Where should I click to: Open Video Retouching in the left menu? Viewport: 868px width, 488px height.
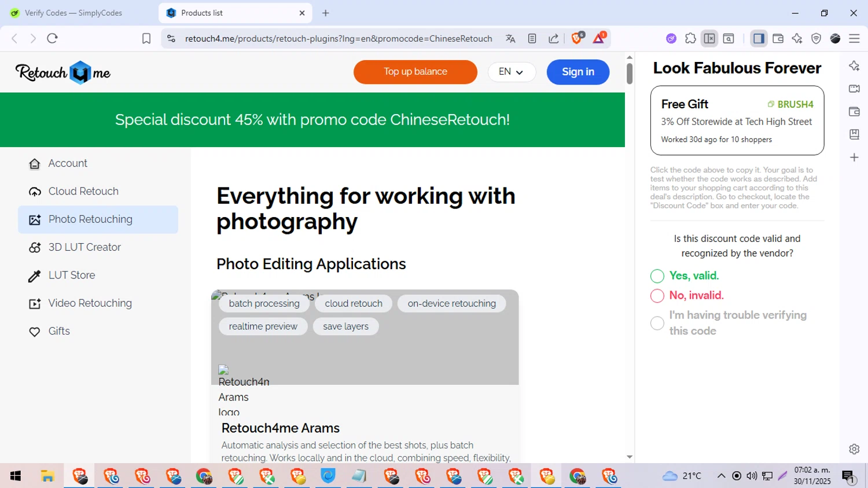coord(98,303)
